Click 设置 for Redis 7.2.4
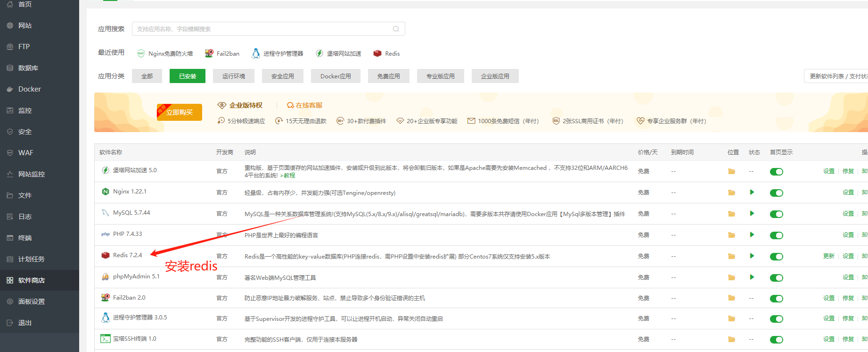Screen dimensions: 868x352 [848, 256]
